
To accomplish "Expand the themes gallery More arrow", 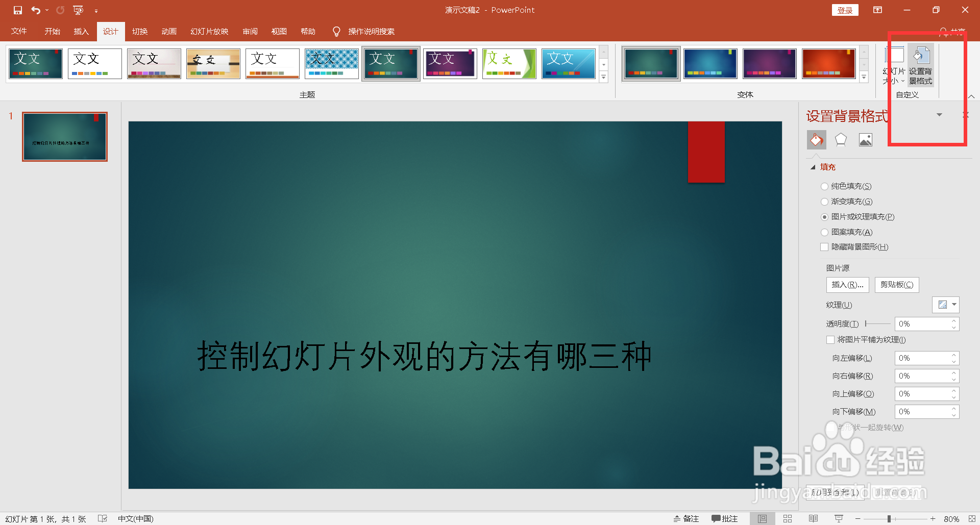I will [x=604, y=77].
